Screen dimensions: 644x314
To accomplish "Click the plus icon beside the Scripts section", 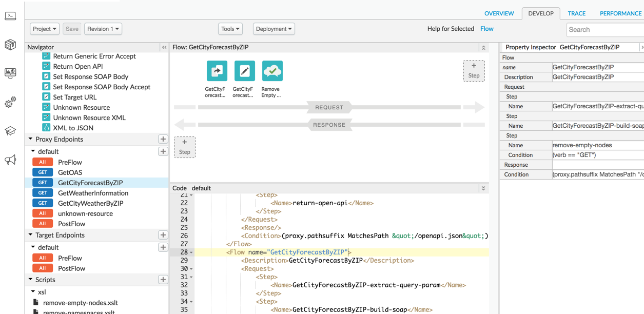I will coord(163,280).
